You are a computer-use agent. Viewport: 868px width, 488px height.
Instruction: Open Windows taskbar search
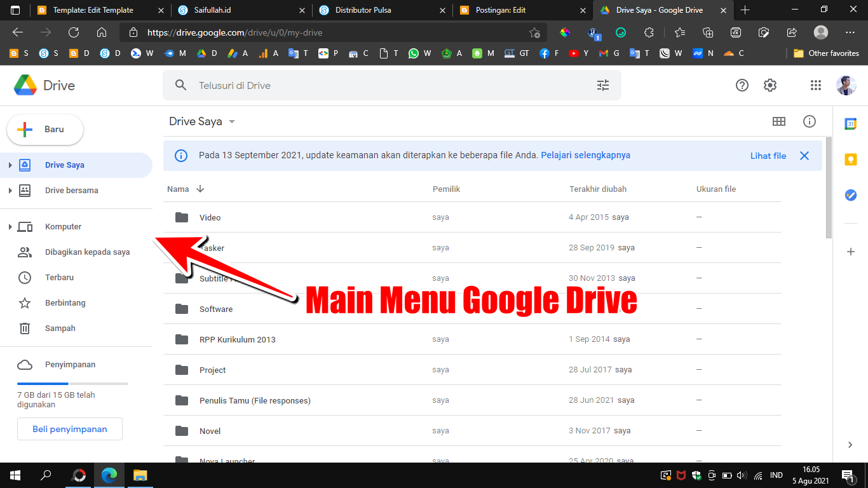(46, 475)
